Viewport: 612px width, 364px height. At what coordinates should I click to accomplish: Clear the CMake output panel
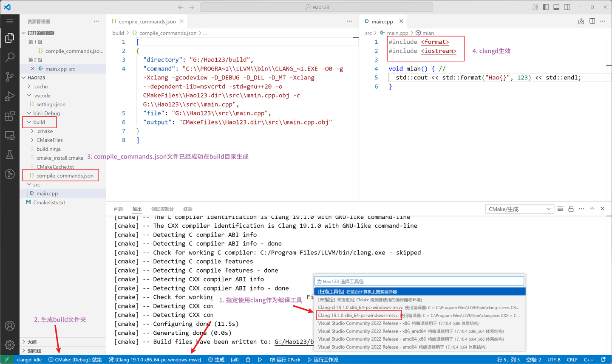(560, 209)
